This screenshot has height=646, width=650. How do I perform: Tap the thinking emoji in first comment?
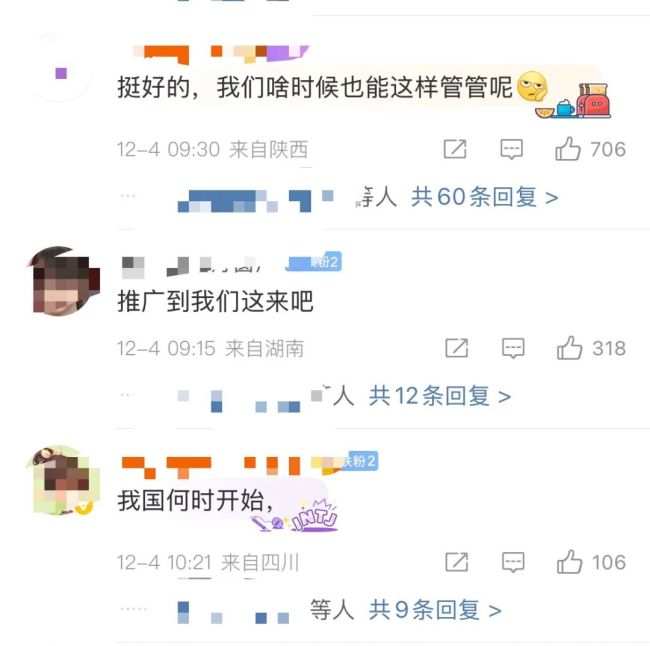[532, 87]
